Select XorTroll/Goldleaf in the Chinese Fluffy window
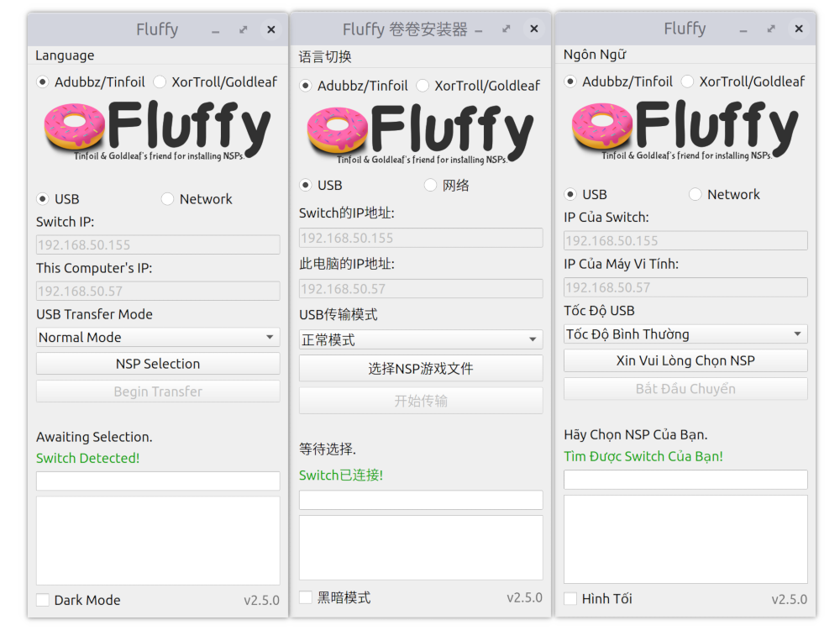The height and width of the screenshot is (641, 840). 479,86
